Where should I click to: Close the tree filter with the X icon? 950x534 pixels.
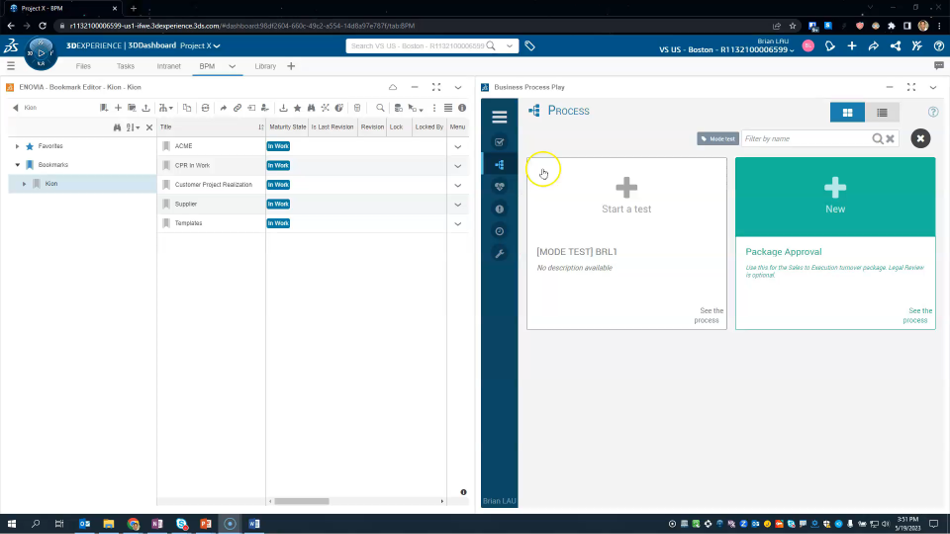pyautogui.click(x=149, y=127)
